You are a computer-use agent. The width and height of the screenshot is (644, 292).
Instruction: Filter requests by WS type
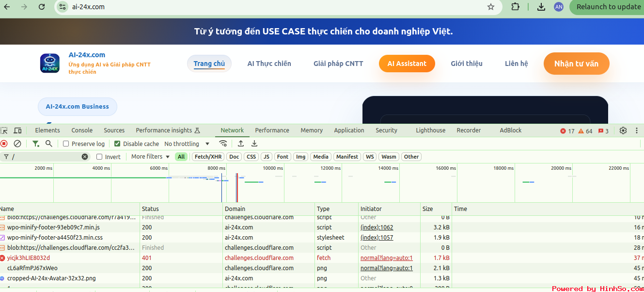[x=370, y=157]
